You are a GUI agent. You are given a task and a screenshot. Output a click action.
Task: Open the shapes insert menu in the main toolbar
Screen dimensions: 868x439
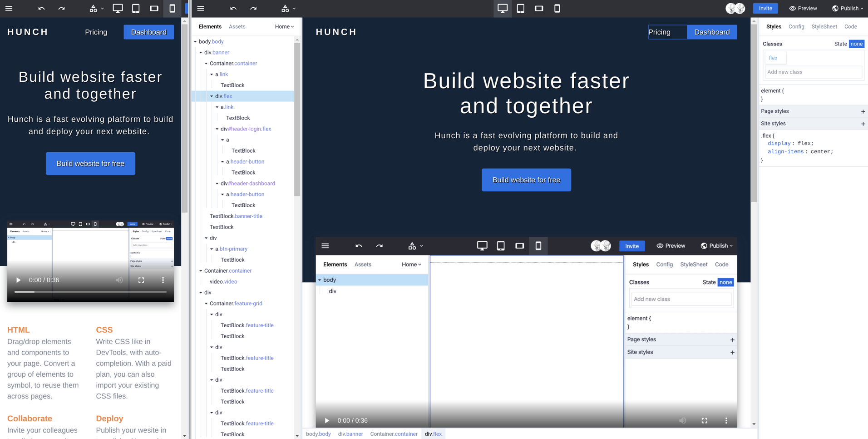(x=288, y=9)
